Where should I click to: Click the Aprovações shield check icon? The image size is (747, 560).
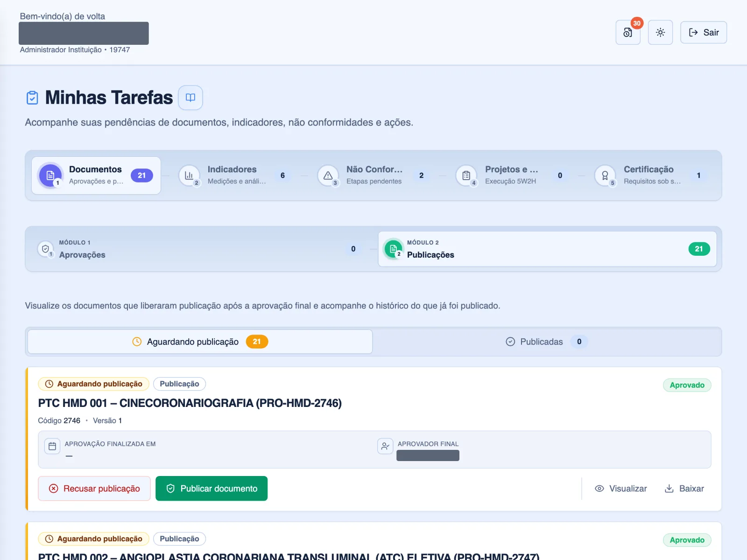click(45, 249)
